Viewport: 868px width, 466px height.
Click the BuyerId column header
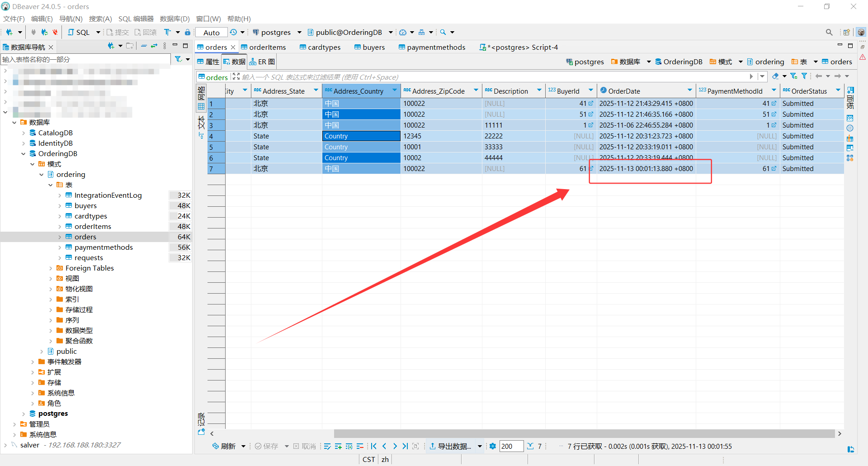tap(571, 90)
